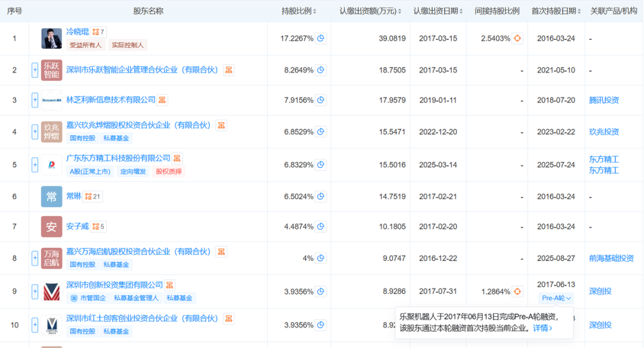Open shareholder 常琳 profile link
644x348 pixels.
point(73,196)
